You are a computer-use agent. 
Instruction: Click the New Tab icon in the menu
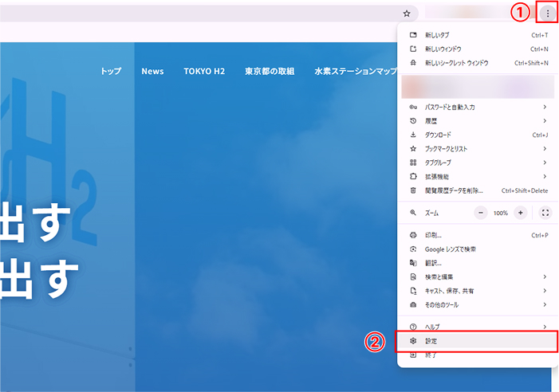click(413, 35)
